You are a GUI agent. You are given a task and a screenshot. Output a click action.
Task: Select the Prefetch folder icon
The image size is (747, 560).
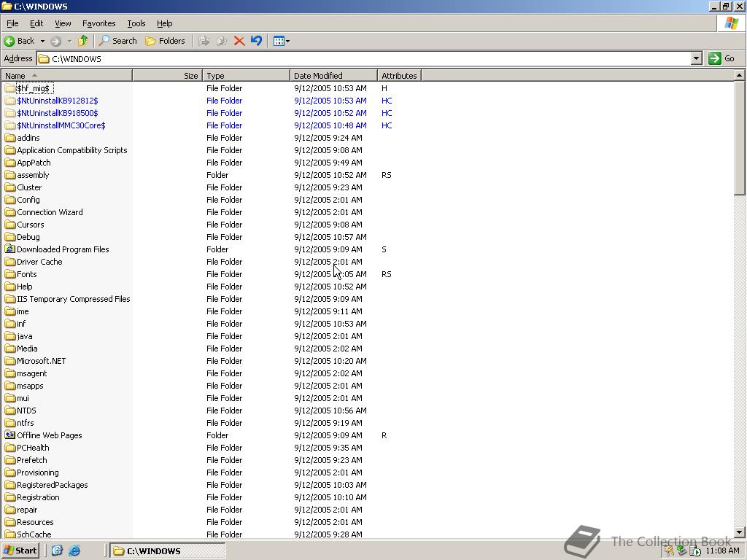(x=10, y=459)
